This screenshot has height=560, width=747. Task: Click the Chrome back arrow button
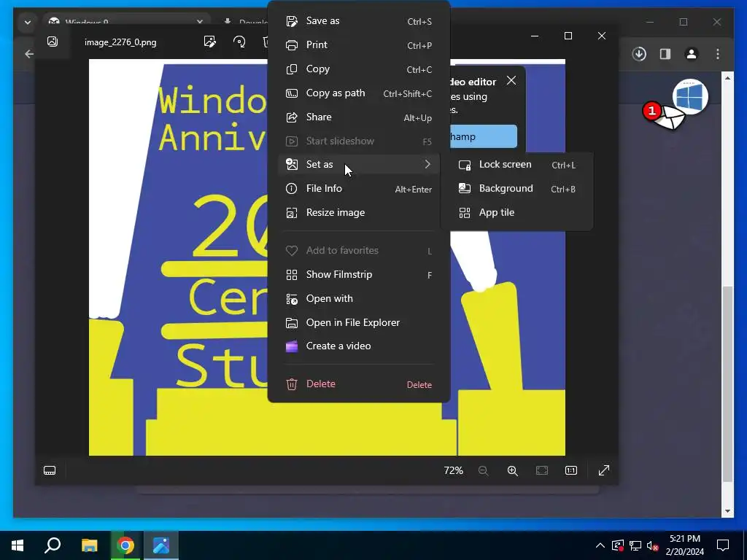click(x=29, y=54)
